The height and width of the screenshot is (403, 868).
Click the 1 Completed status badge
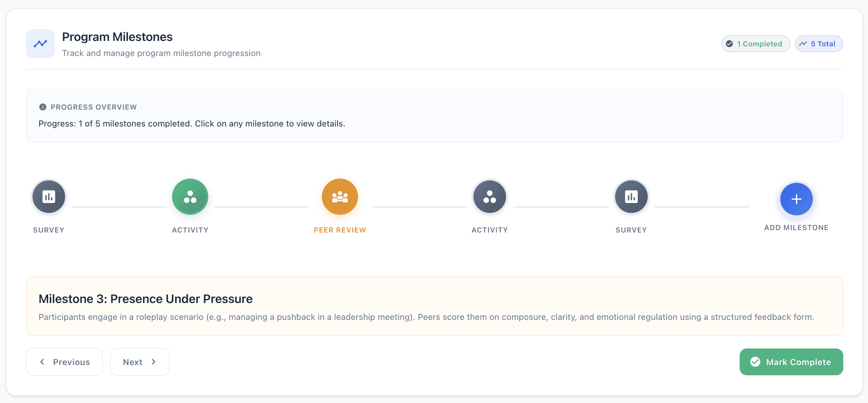pos(756,44)
